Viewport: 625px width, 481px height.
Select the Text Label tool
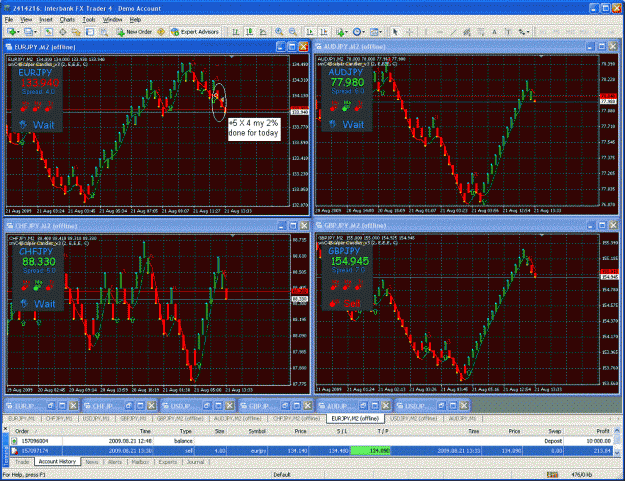pos(508,32)
